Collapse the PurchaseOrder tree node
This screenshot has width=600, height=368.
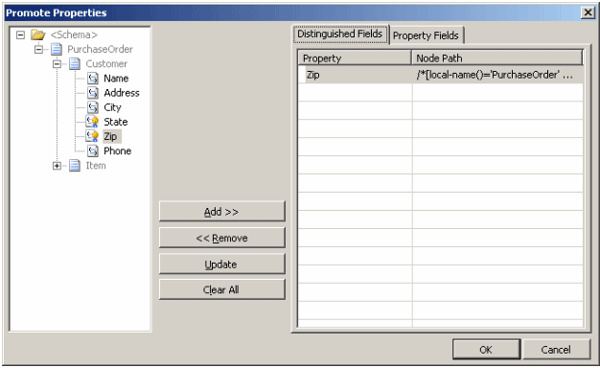39,49
